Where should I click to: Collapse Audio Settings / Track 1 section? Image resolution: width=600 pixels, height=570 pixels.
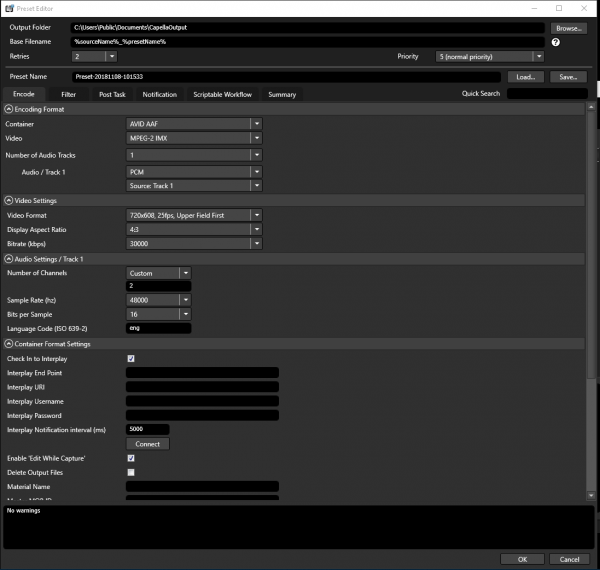tap(9, 259)
